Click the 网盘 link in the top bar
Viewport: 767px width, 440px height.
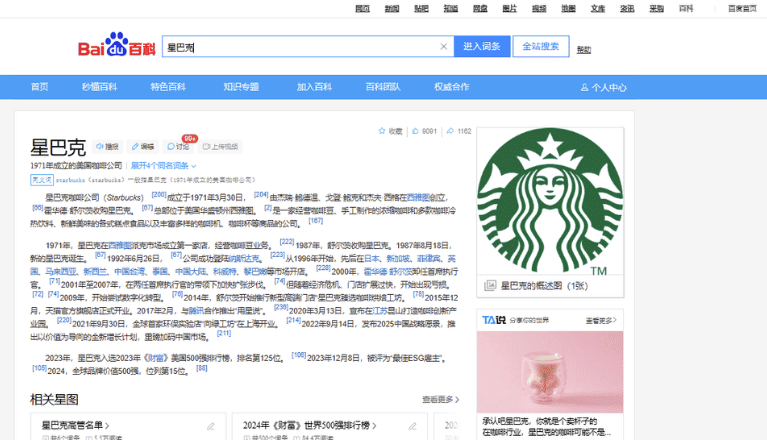480,8
